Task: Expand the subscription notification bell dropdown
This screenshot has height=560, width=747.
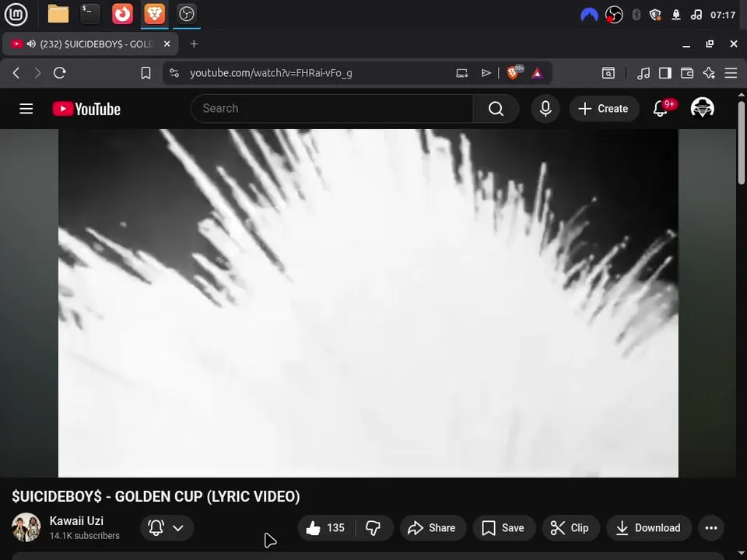Action: coord(167,527)
